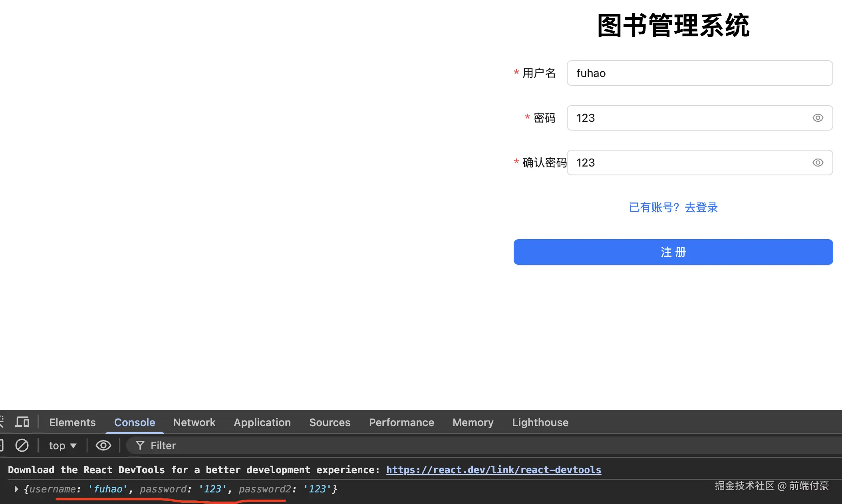Image resolution: width=842 pixels, height=504 pixels.
Task: Switch to the Memory tab
Action: coord(473,422)
